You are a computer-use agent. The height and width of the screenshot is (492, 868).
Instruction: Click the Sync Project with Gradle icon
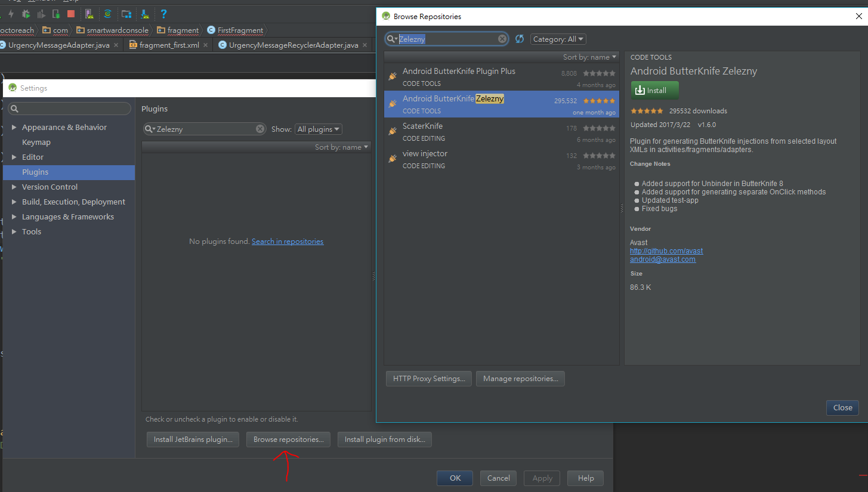pyautogui.click(x=107, y=14)
